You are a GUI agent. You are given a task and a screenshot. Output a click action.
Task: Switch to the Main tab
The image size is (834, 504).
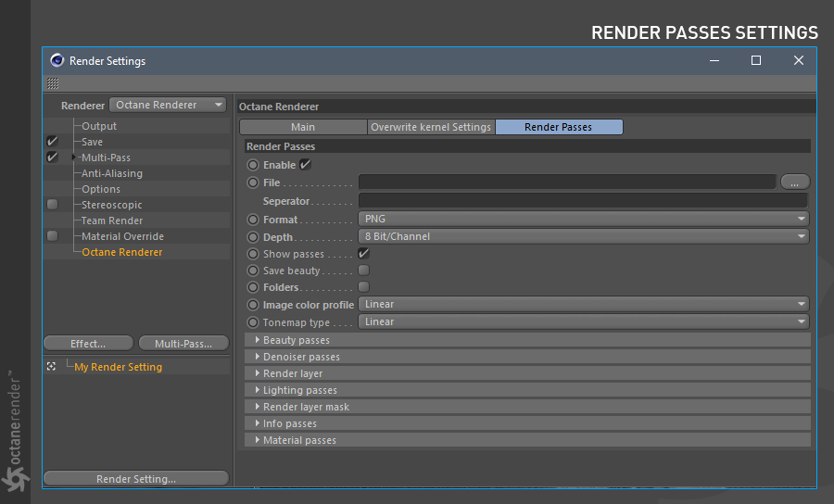(x=303, y=127)
